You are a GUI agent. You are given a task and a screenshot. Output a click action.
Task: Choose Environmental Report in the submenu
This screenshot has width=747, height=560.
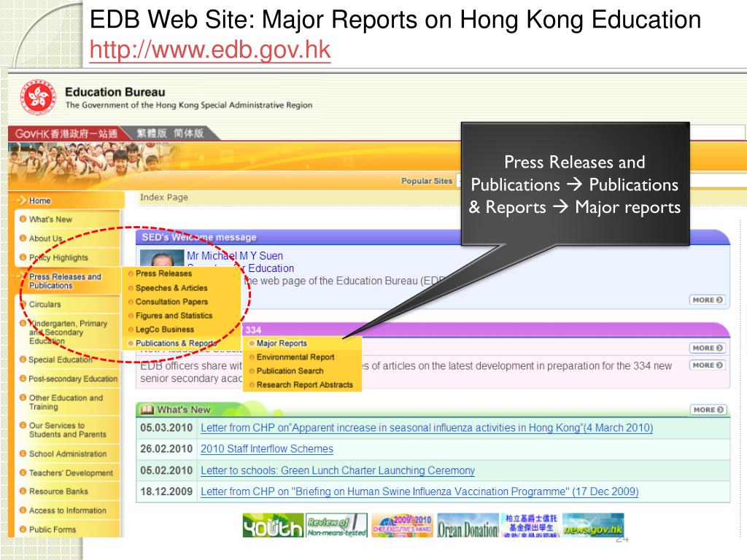coord(295,357)
